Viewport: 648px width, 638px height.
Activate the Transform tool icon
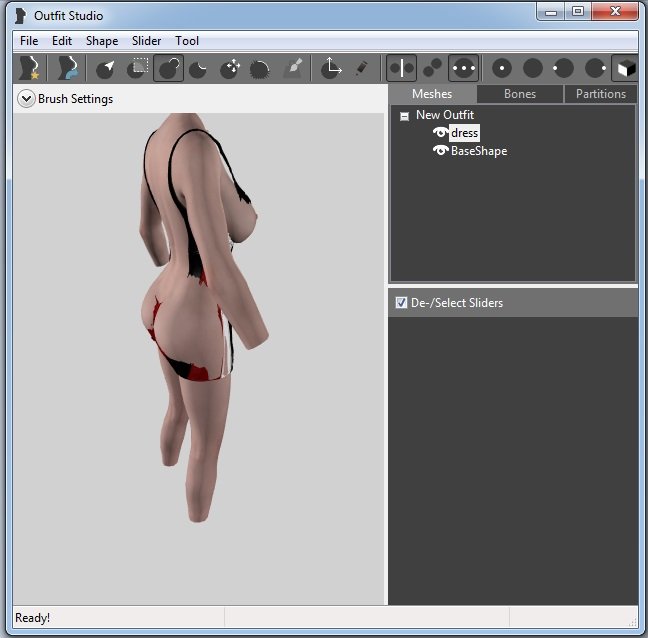(330, 68)
